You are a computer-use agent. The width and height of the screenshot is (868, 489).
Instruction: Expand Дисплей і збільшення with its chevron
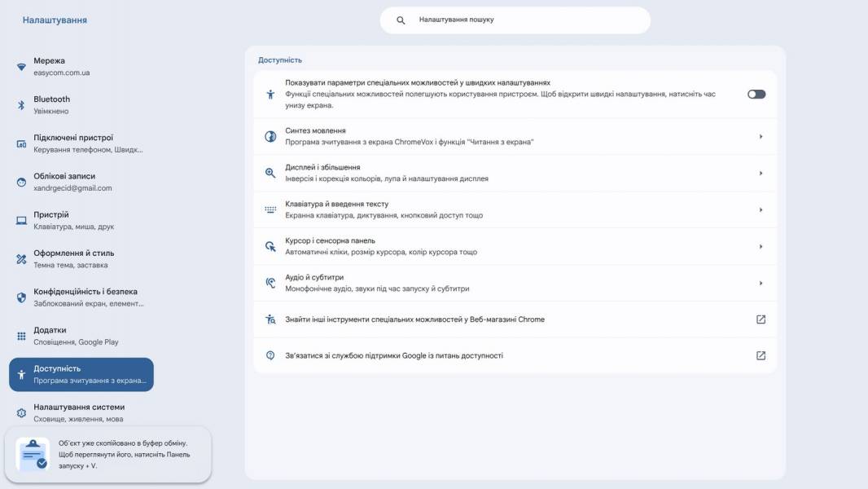(x=761, y=173)
